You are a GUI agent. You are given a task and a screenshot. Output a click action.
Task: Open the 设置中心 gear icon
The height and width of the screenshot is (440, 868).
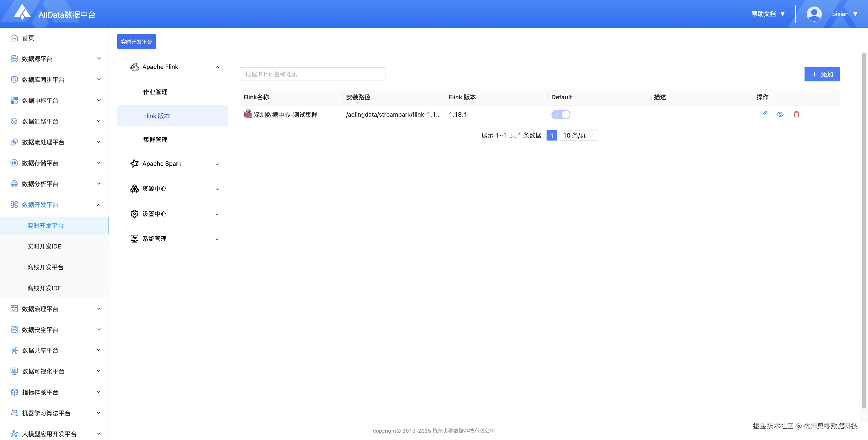click(x=134, y=213)
